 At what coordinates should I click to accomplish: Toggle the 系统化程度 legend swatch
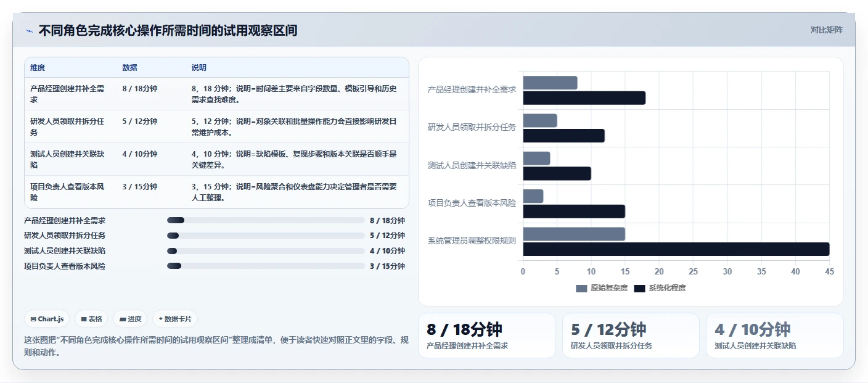click(640, 288)
